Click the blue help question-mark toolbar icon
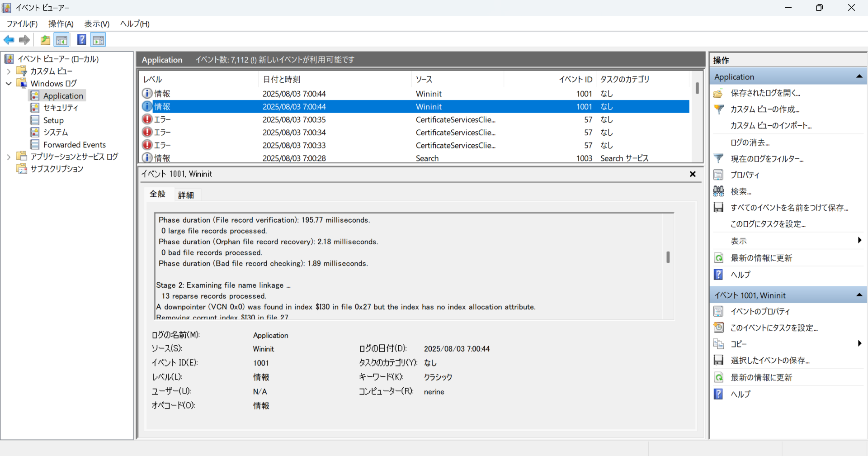868x456 pixels. coord(81,40)
